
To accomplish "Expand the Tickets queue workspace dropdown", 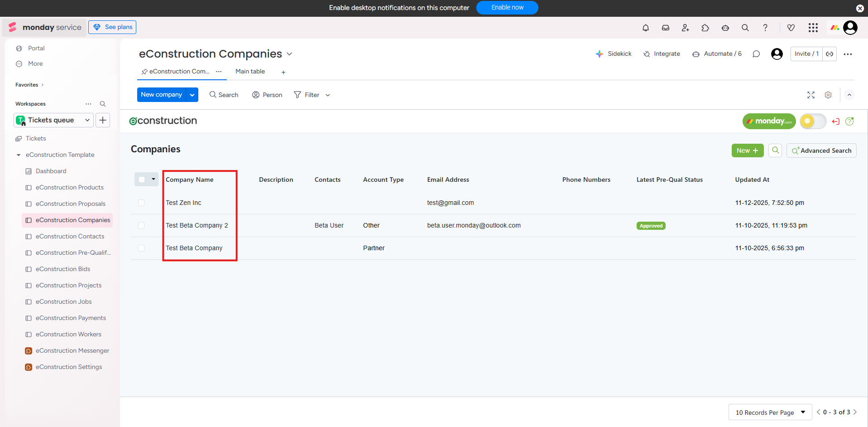I will click(87, 120).
